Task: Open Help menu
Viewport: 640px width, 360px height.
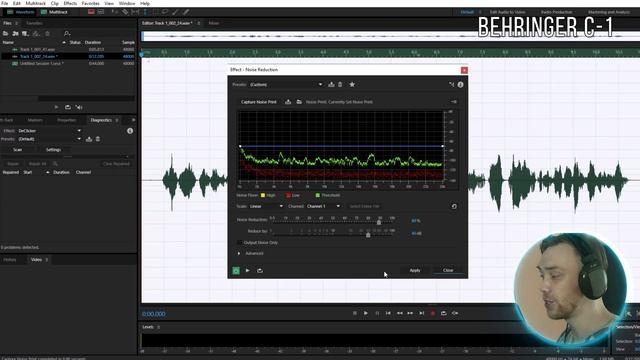Action: pos(145,3)
